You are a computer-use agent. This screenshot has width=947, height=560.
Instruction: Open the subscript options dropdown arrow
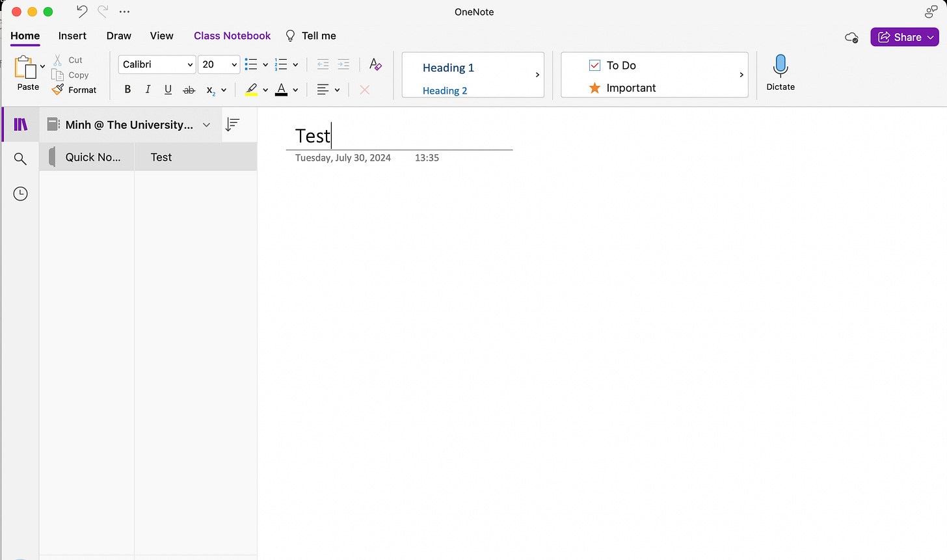224,90
